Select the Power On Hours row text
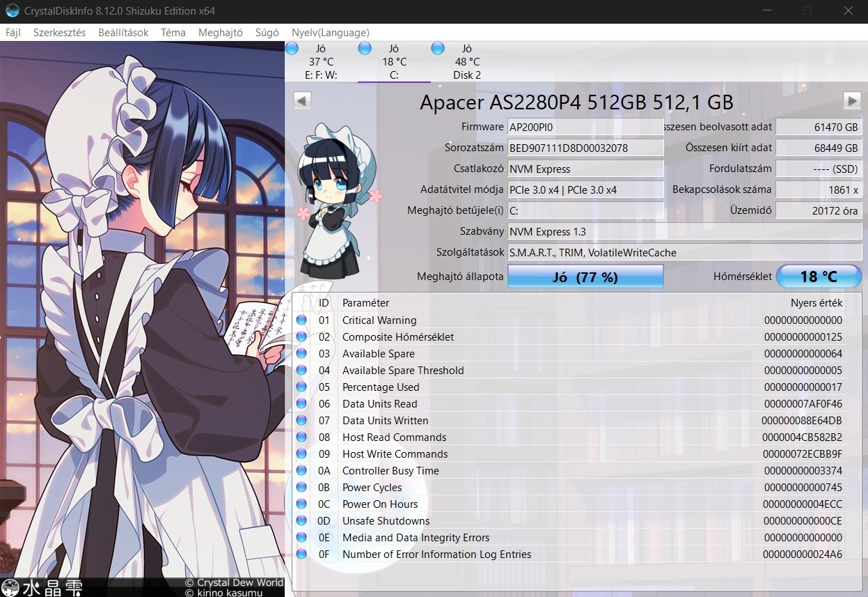The height and width of the screenshot is (597, 868). coord(380,504)
